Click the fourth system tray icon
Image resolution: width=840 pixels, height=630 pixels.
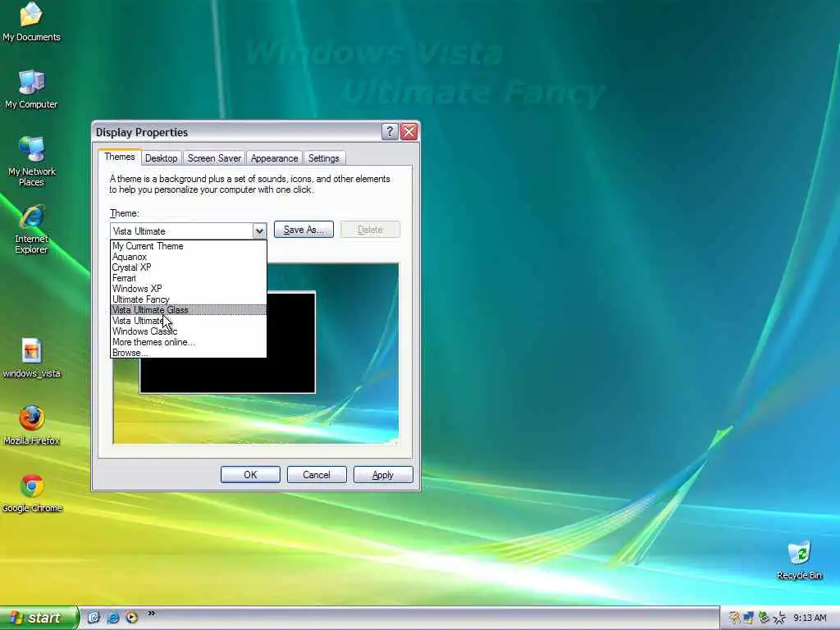point(779,619)
